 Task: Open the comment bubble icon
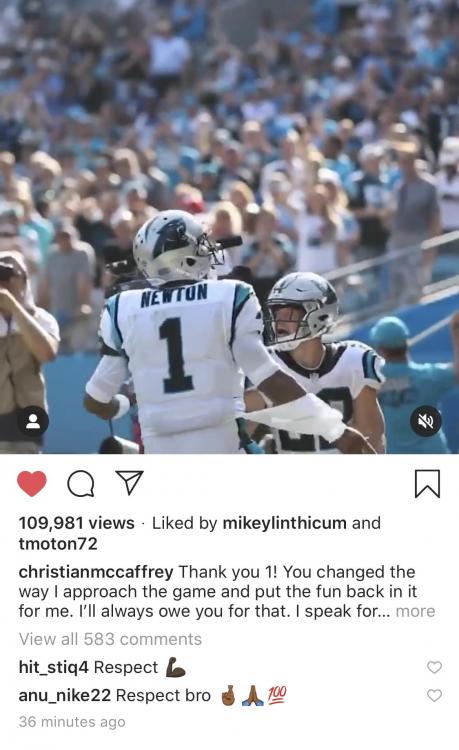coord(81,484)
